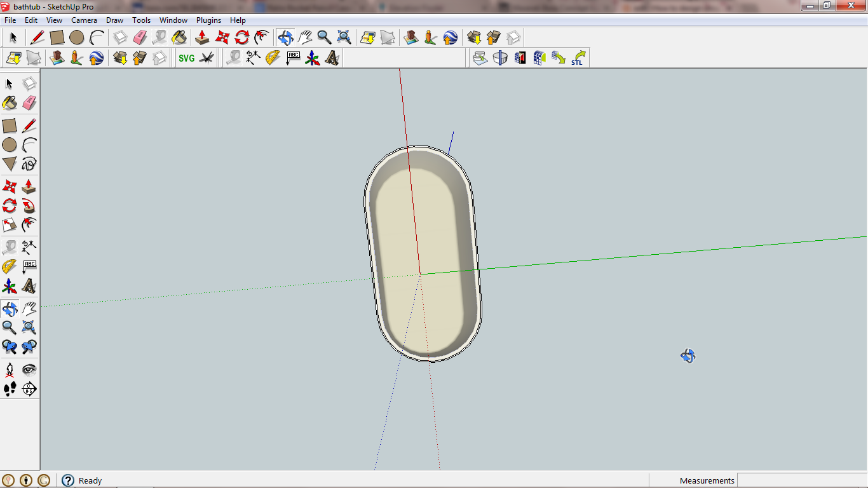Viewport: 868px width, 488px height.
Task: Open the Camera menu
Action: click(84, 20)
